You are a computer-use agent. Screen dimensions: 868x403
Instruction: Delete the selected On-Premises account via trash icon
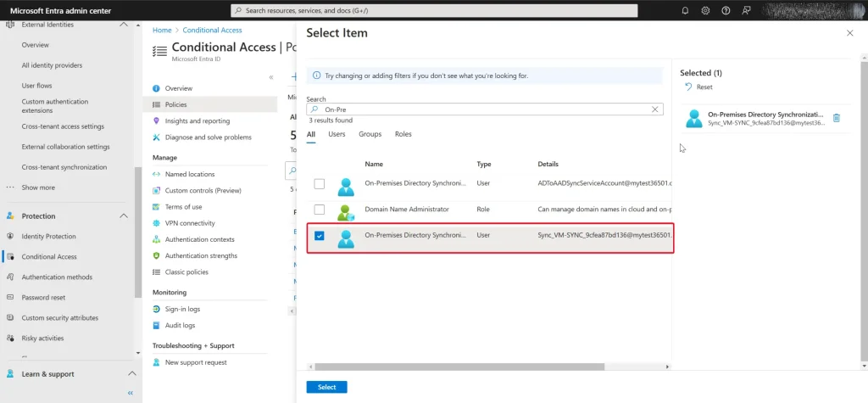pyautogui.click(x=837, y=118)
